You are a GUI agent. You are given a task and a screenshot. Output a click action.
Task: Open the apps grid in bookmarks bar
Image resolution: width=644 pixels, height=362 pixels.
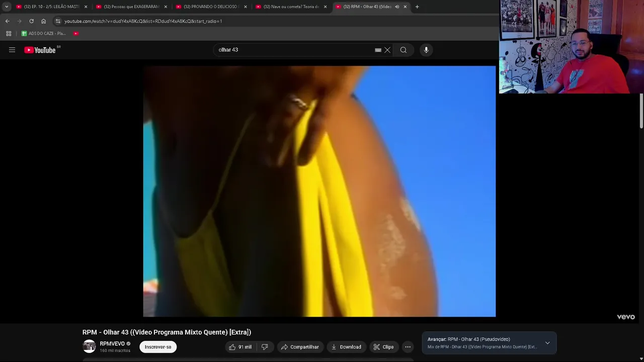9,33
